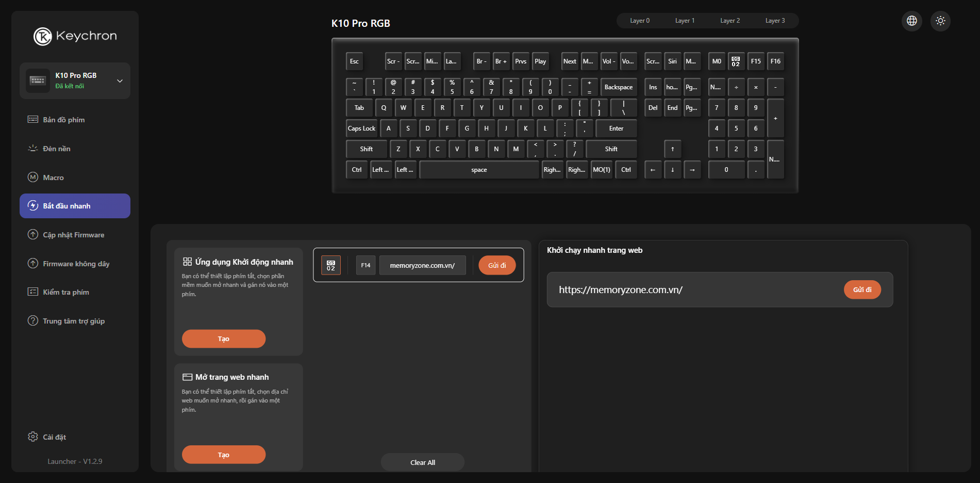980x483 pixels.
Task: Switch to the Layer 0 tab
Action: click(640, 21)
